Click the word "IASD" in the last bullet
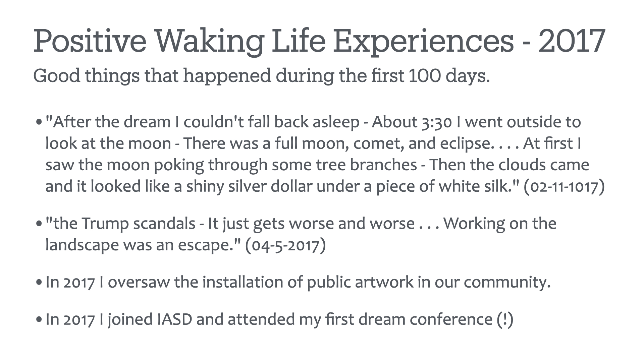 [174, 319]
